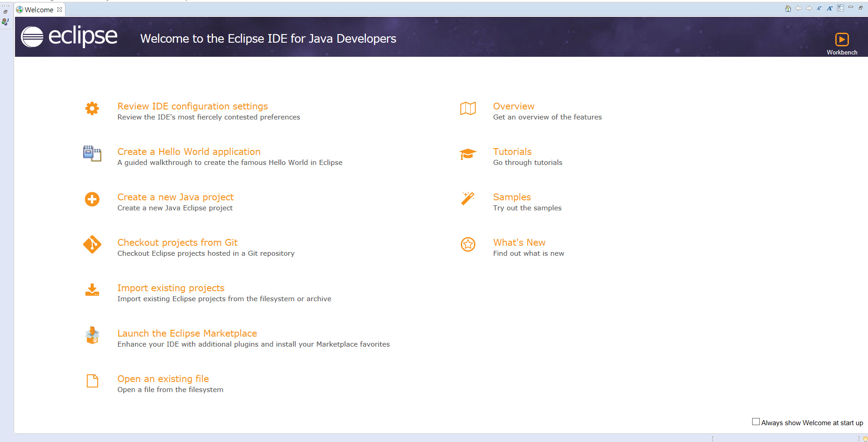Click 'Open a file from the filesystem' text

[x=170, y=390]
